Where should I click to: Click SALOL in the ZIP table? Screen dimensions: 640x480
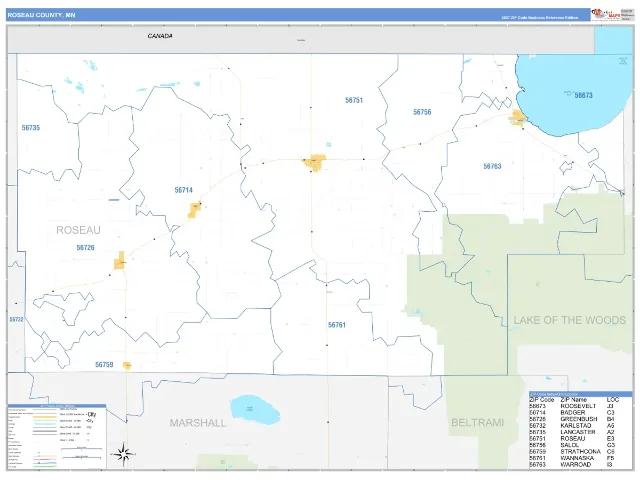point(570,445)
